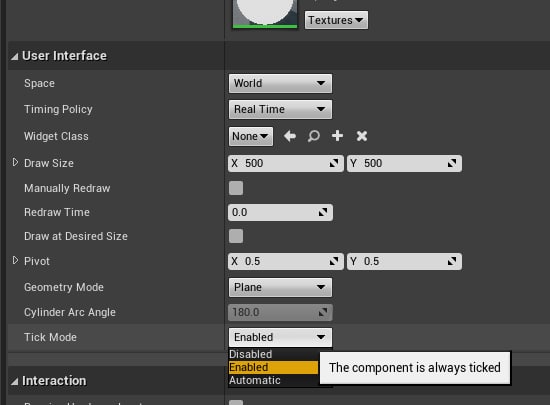Open the Space dropdown set to World

280,83
